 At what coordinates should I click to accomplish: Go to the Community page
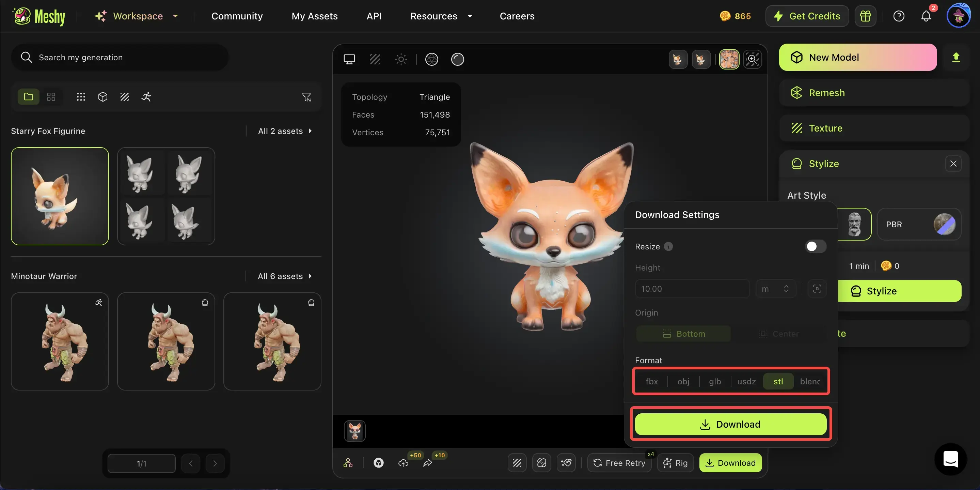point(237,16)
